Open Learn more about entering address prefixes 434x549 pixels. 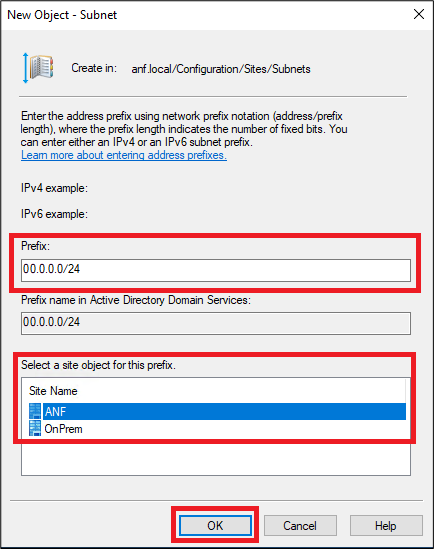point(124,155)
